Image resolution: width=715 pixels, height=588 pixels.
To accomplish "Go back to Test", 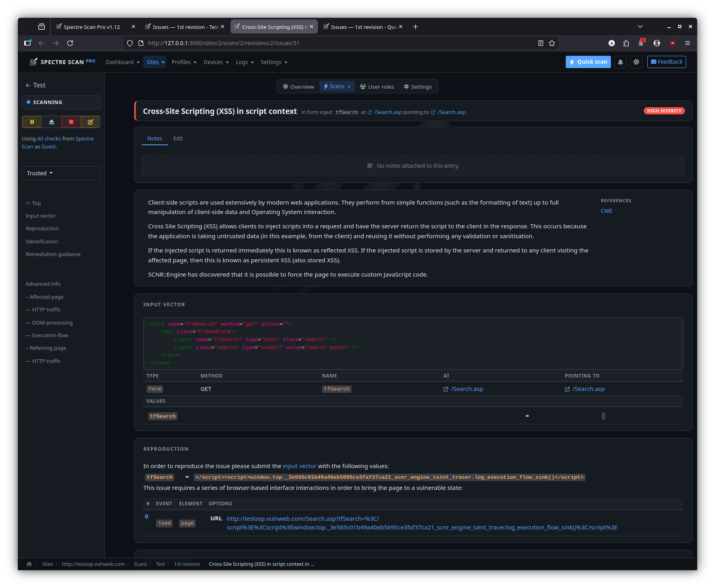I will 35,85.
